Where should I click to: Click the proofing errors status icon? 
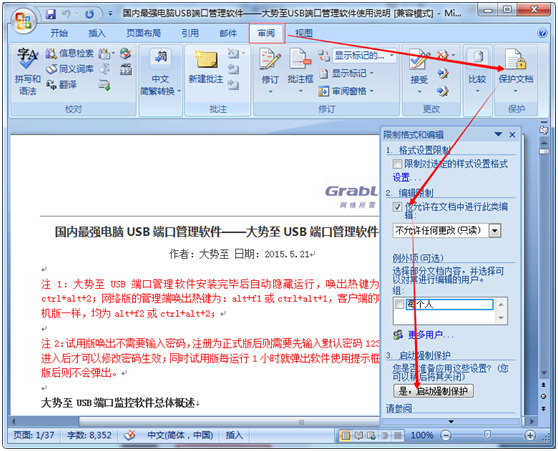(x=130, y=435)
